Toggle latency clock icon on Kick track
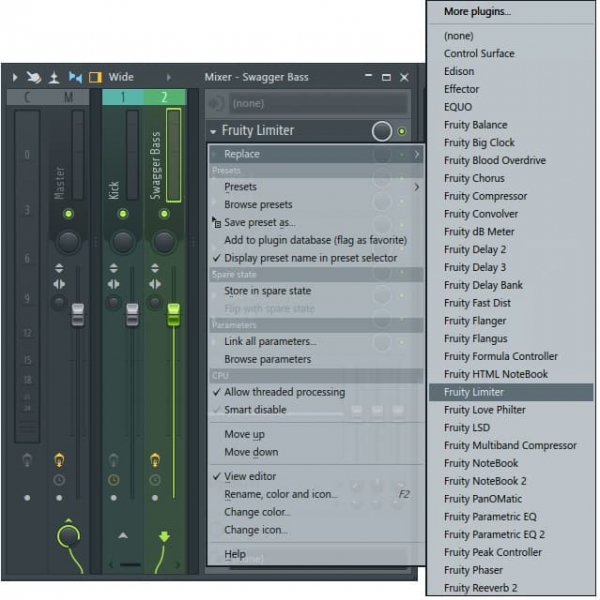 tap(114, 480)
